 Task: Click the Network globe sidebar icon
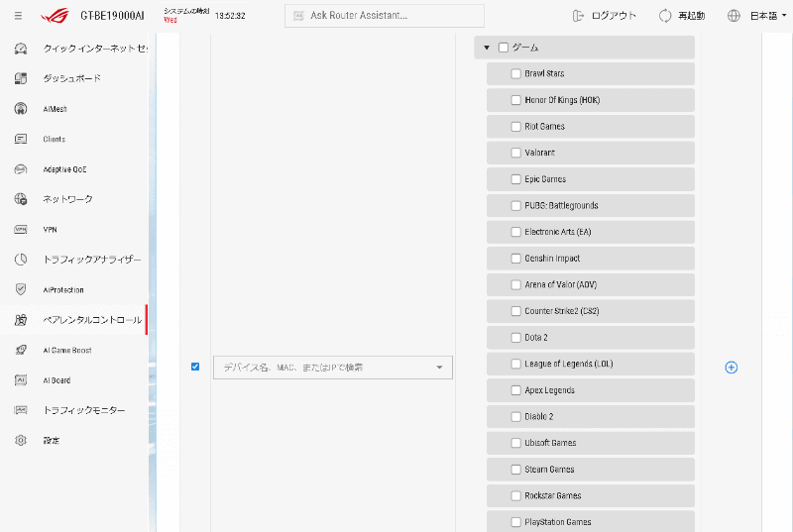(21, 199)
